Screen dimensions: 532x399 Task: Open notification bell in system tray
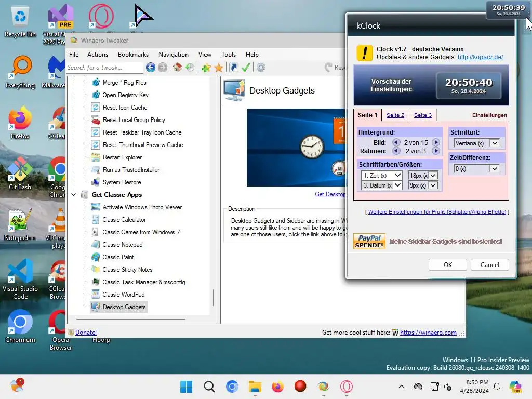[x=497, y=387]
